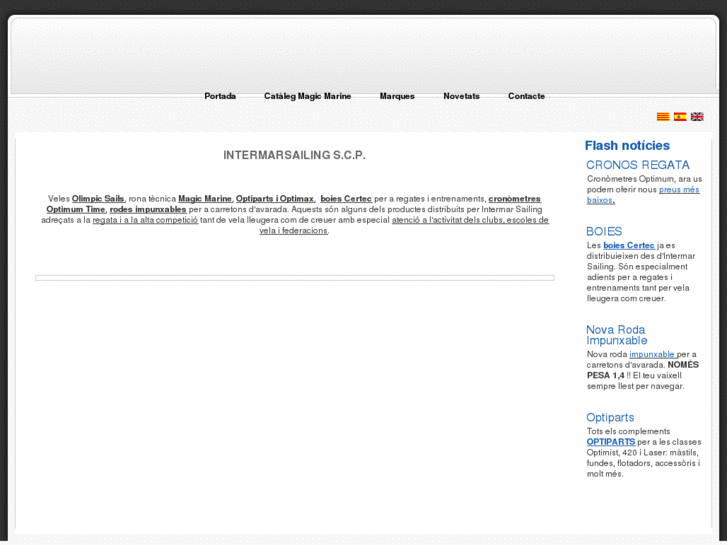Open Catàleg Magic Marine menu

307,96
